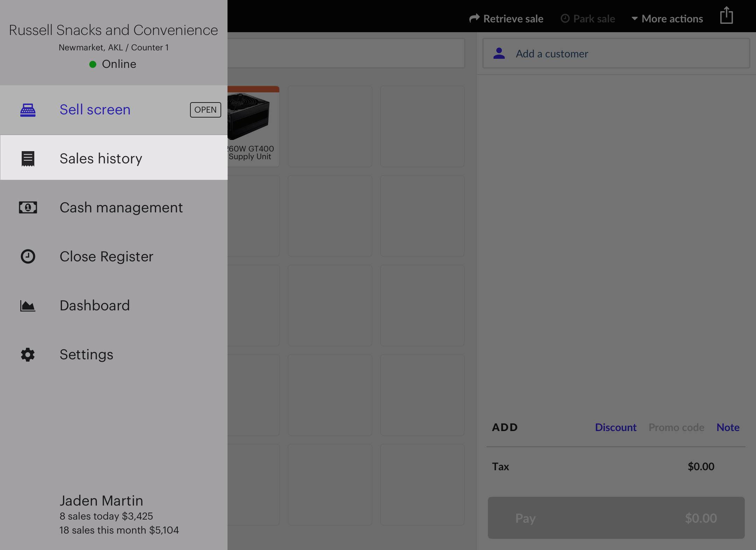Click the clock icon beside Close Register

pyautogui.click(x=28, y=256)
